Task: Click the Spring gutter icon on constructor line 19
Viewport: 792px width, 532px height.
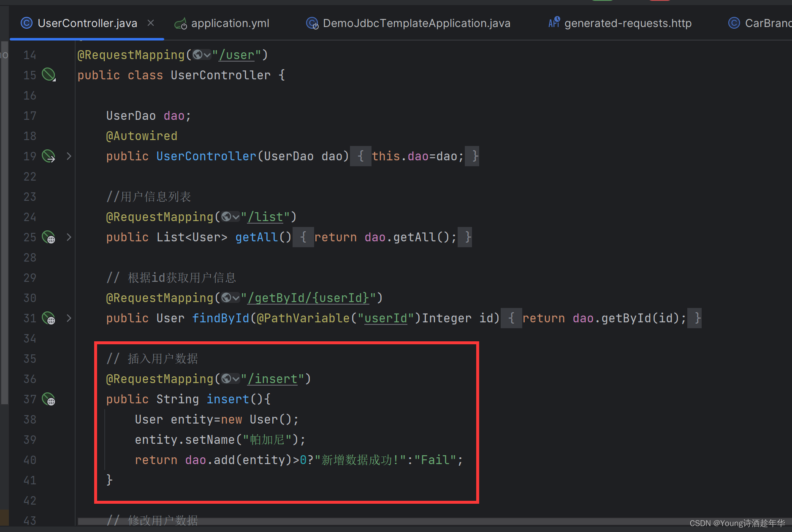Action: tap(48, 156)
